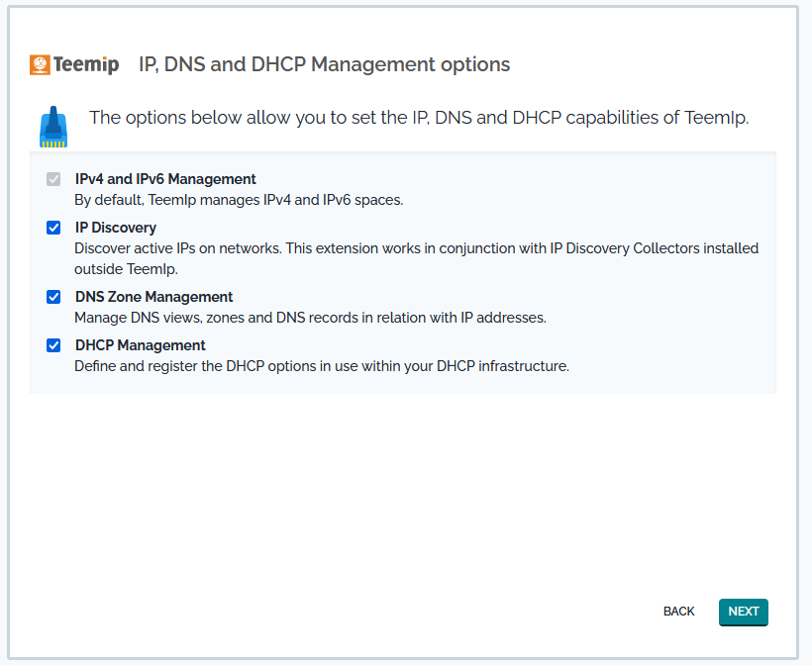812x665 pixels.
Task: Click the 'IP Discovery' option label
Action: click(x=116, y=228)
